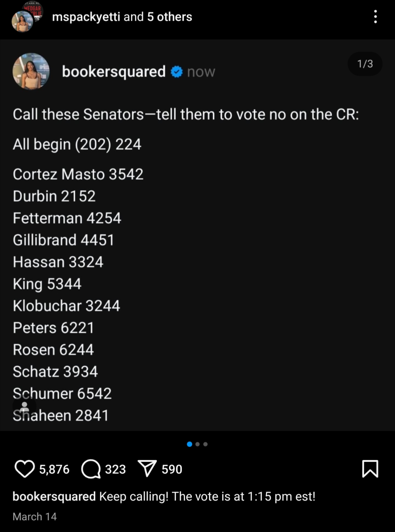The width and height of the screenshot is (395, 532).
Task: Tap bookersquared profile picture in post
Action: point(31,71)
